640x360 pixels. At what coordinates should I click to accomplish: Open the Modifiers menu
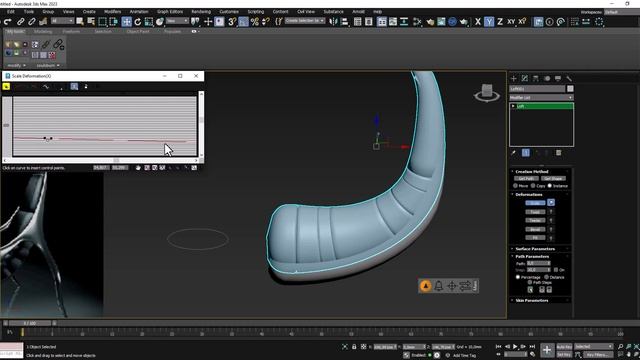tap(112, 12)
